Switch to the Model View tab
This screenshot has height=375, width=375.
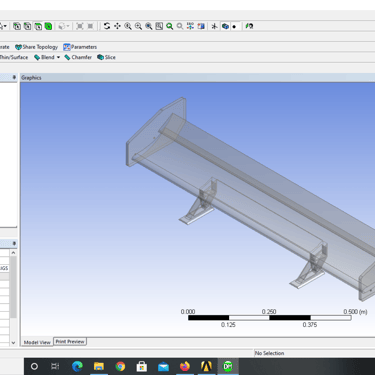(x=37, y=342)
